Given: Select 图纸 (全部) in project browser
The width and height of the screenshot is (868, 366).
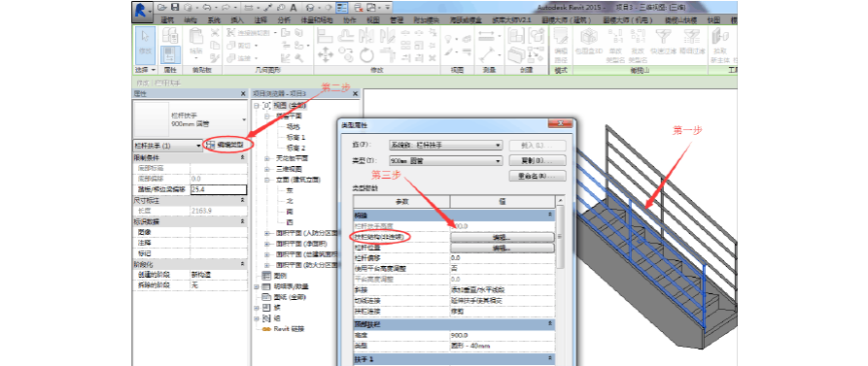Looking at the screenshot, I should (291, 297).
